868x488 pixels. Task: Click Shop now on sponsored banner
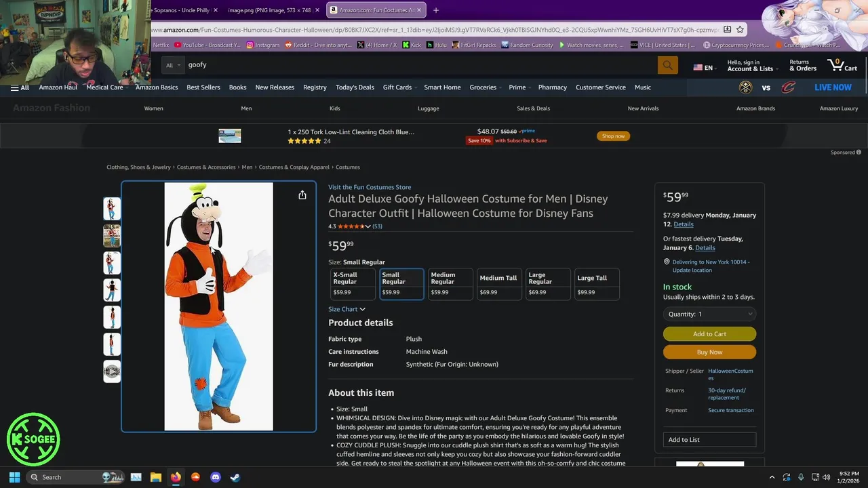click(613, 136)
